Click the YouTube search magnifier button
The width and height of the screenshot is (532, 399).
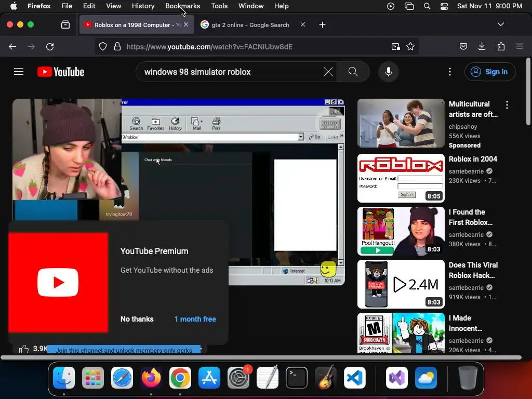353,72
